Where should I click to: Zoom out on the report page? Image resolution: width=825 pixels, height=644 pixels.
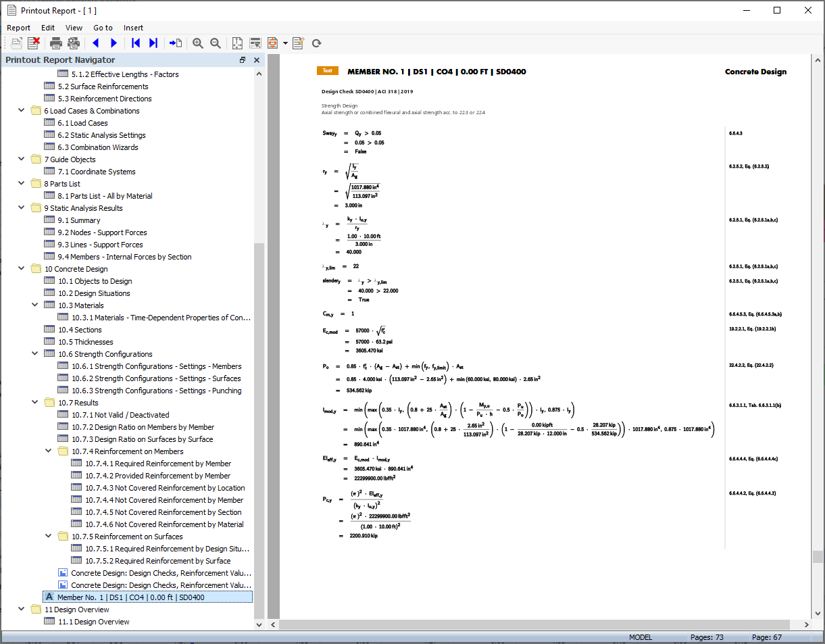pyautogui.click(x=215, y=43)
